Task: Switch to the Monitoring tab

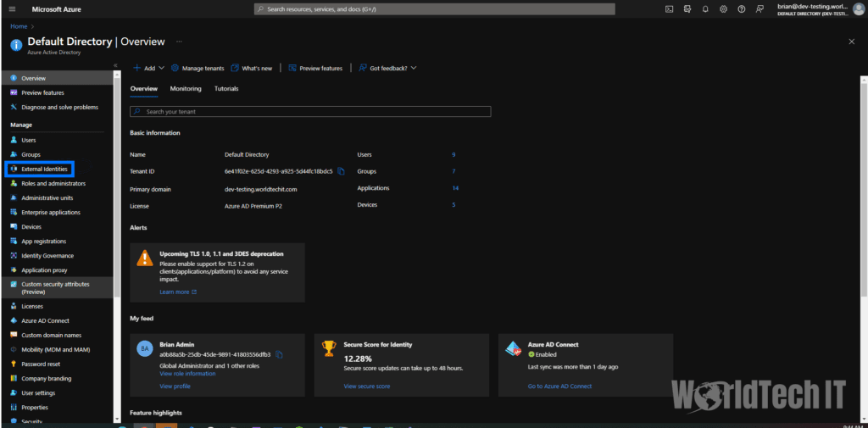Action: (186, 89)
